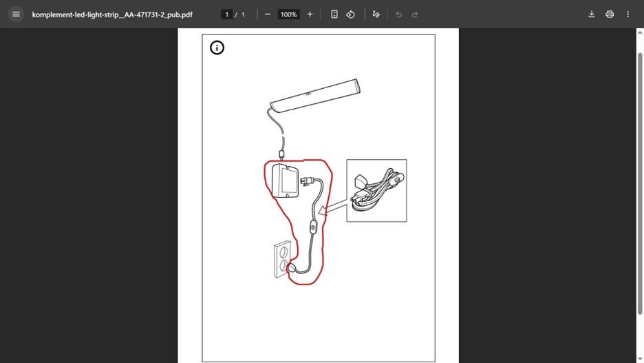Click the vertical scrollbar thumb
The width and height of the screenshot is (644, 363).
pos(640,184)
